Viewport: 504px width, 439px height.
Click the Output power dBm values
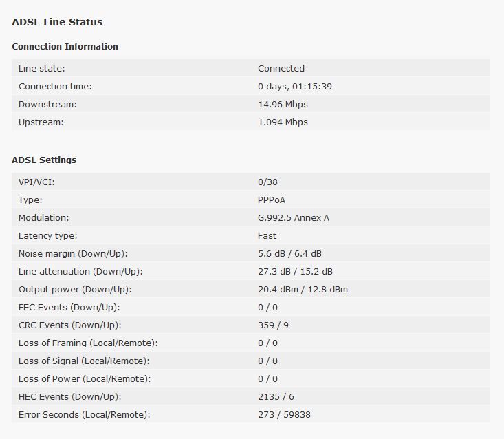click(x=303, y=290)
